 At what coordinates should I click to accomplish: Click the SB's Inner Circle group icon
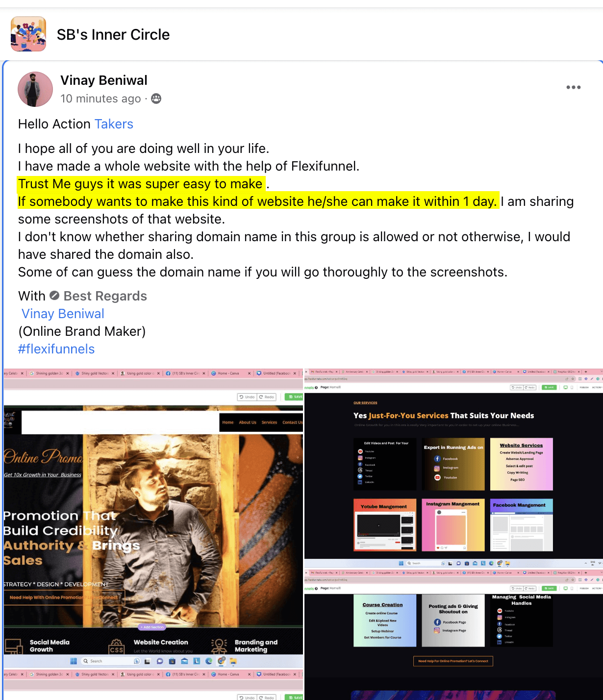[28, 34]
